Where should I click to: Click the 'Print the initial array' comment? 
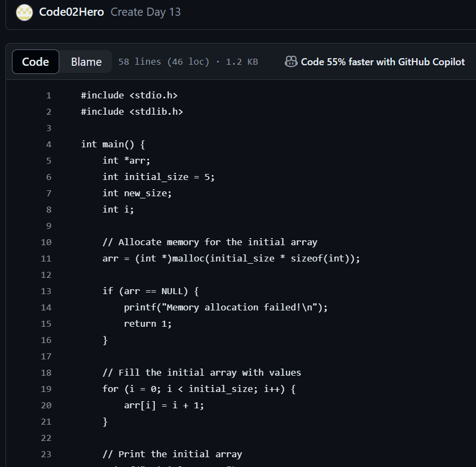(172, 454)
